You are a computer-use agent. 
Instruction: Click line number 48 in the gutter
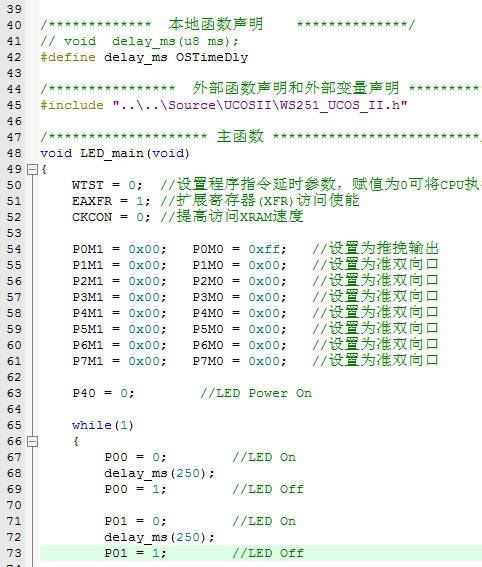[14, 153]
